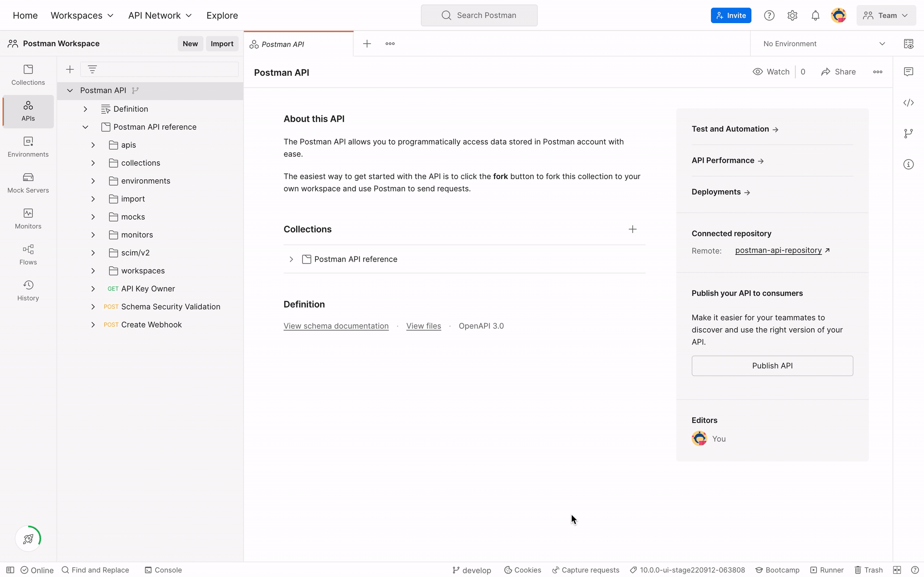This screenshot has height=577, width=924.
Task: Toggle sidebar visibility icon in status bar
Action: (x=10, y=570)
